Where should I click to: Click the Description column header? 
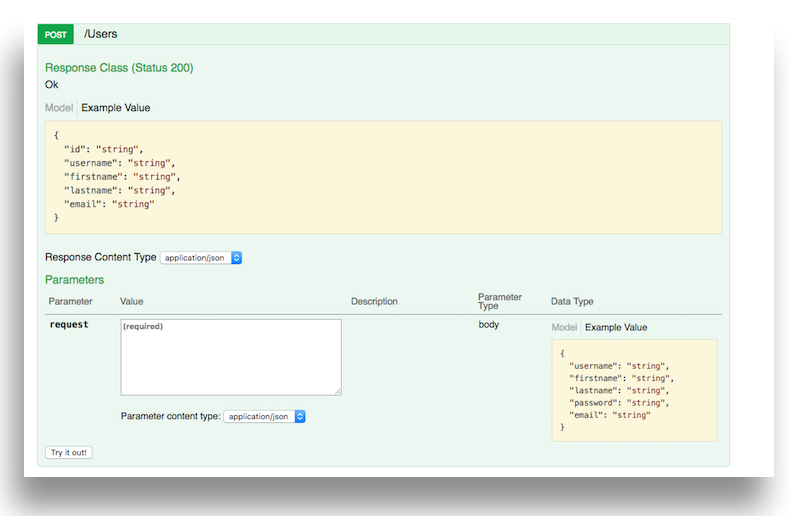(x=374, y=301)
